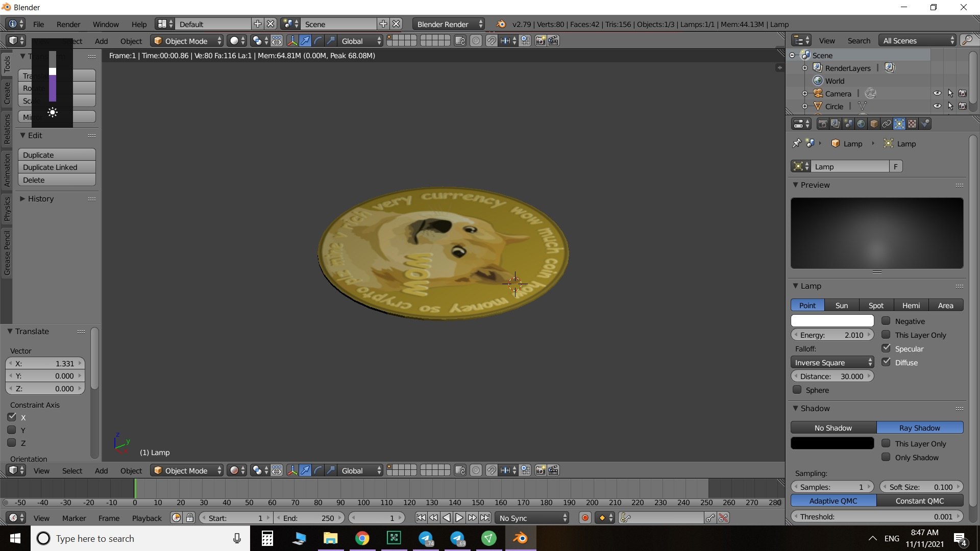Open the Render properties tab (camera icon)
The width and height of the screenshot is (980, 551).
[x=823, y=123]
